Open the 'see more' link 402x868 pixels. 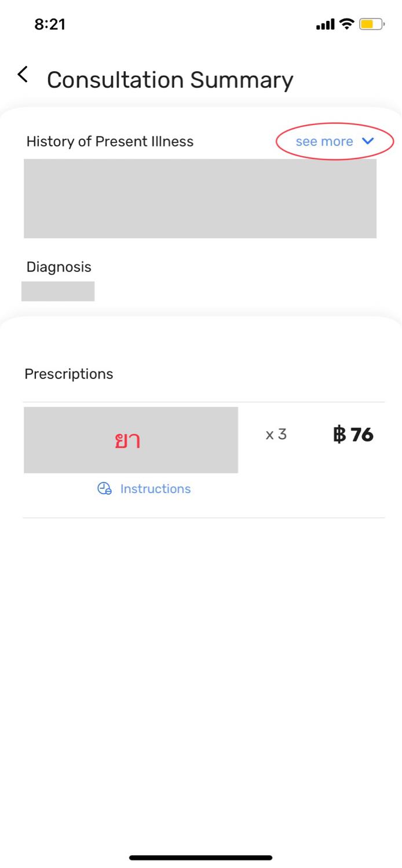[x=324, y=141]
